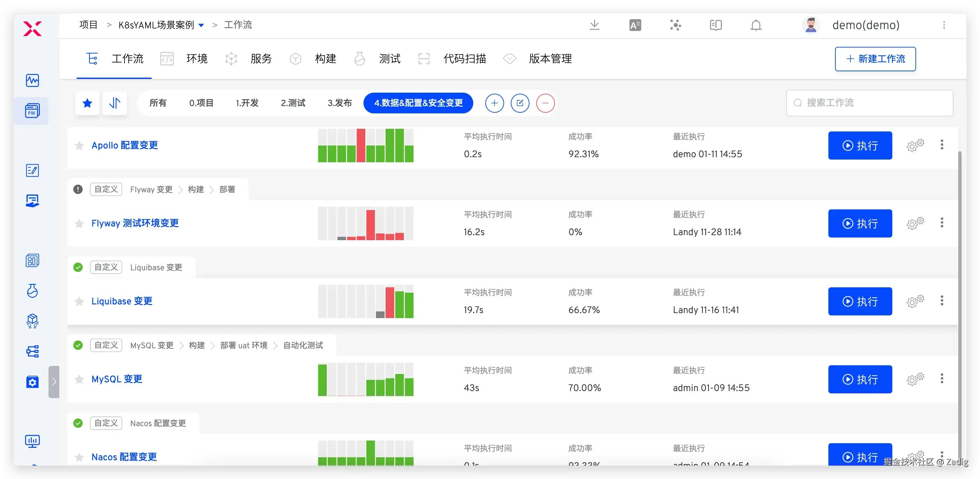Image resolution: width=980 pixels, height=479 pixels.
Task: Open the monitor chart sidebar icon
Action: coord(32,441)
